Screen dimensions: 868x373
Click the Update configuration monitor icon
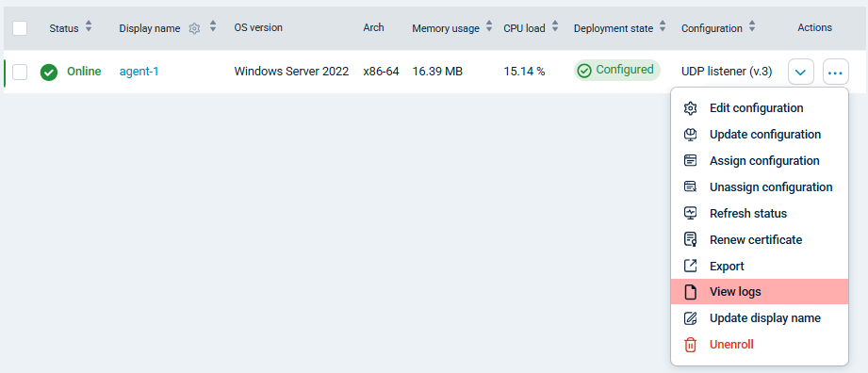click(x=690, y=135)
